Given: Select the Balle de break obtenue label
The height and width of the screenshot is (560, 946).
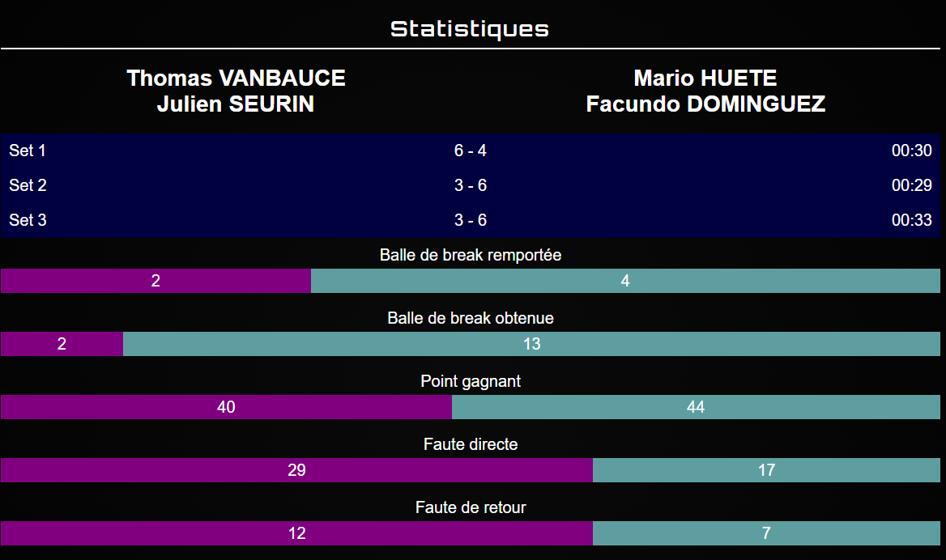Looking at the screenshot, I should pos(471,318).
